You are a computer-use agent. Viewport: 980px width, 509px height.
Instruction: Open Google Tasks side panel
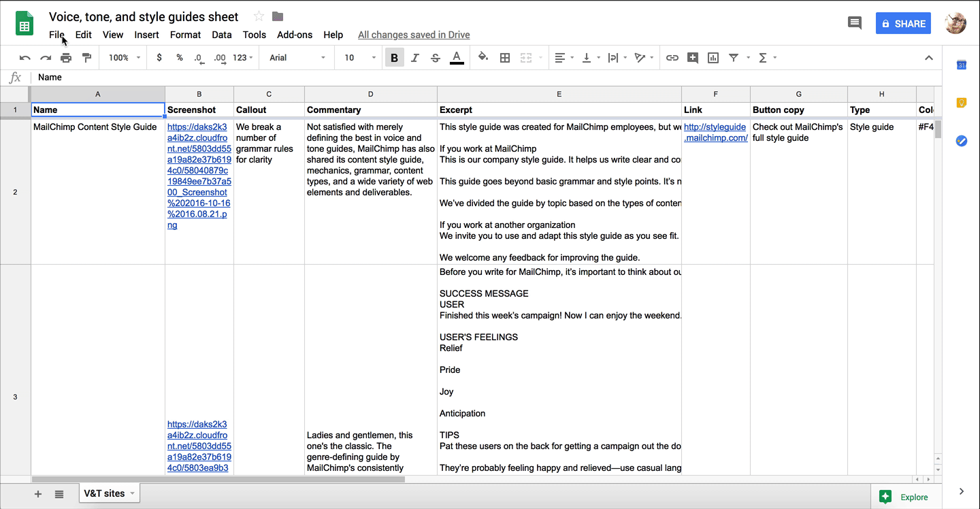tap(962, 141)
